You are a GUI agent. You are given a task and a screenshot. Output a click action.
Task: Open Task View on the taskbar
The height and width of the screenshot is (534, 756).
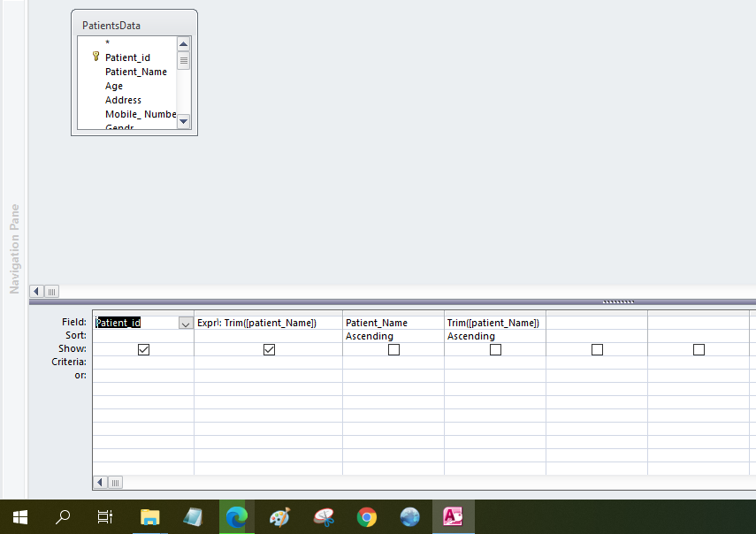[x=104, y=517]
